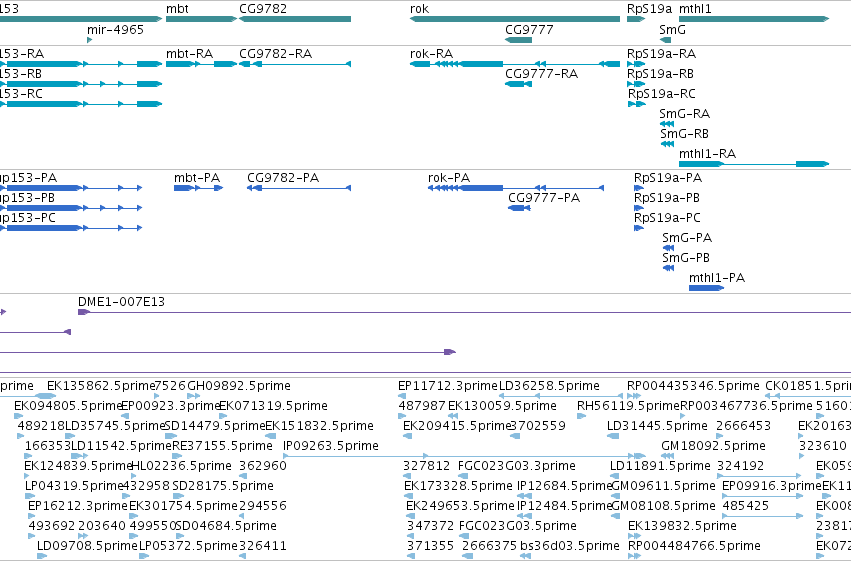
Task: Open the bs36d03.5prime EST label
Action: tap(569, 547)
